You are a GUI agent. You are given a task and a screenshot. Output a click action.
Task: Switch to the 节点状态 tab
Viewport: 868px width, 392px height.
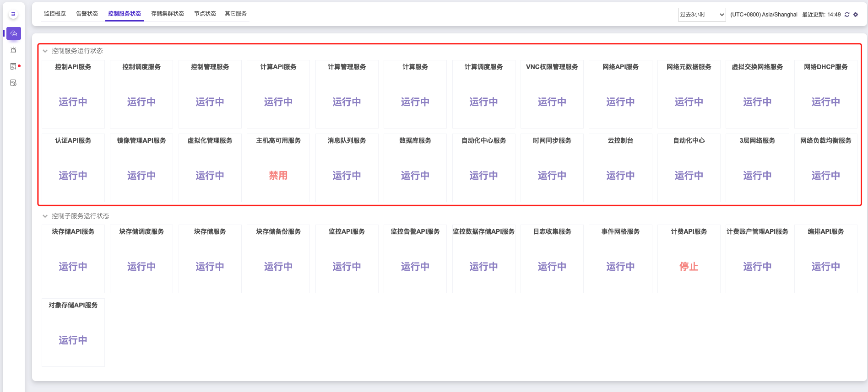click(x=205, y=14)
